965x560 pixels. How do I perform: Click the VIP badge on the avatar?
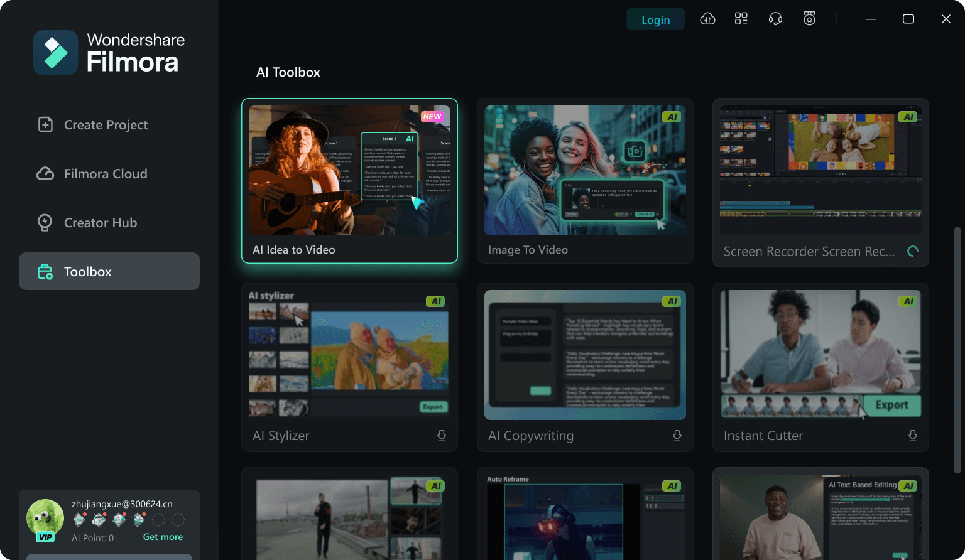45,537
